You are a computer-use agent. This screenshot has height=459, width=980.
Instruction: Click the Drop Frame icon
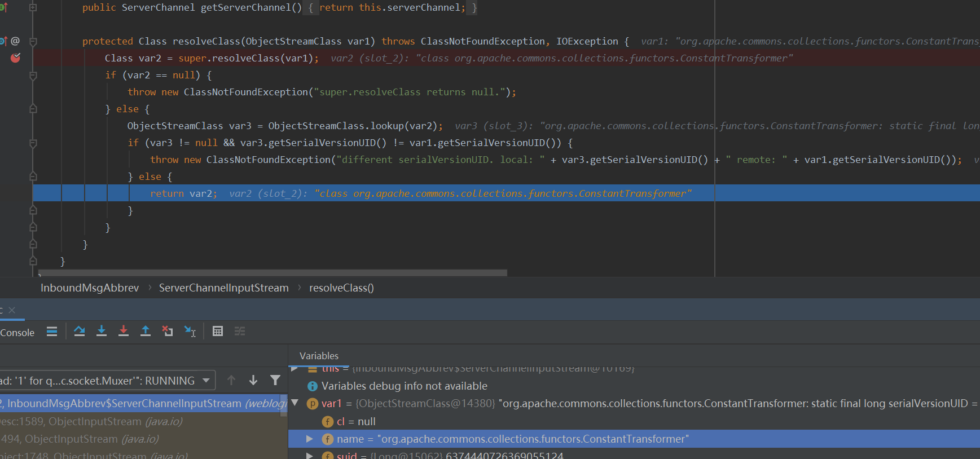pyautogui.click(x=168, y=332)
